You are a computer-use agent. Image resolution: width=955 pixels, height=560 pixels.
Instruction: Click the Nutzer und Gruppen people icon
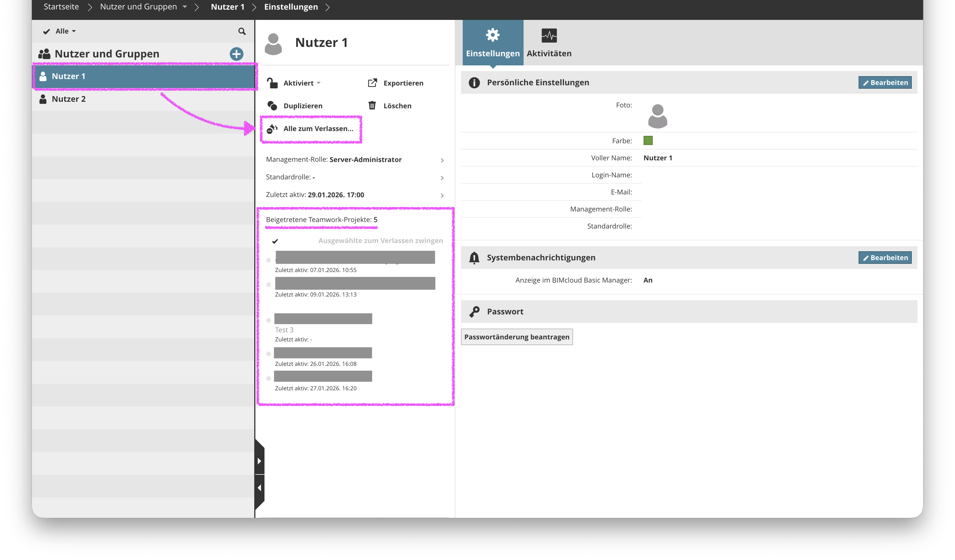(x=44, y=54)
